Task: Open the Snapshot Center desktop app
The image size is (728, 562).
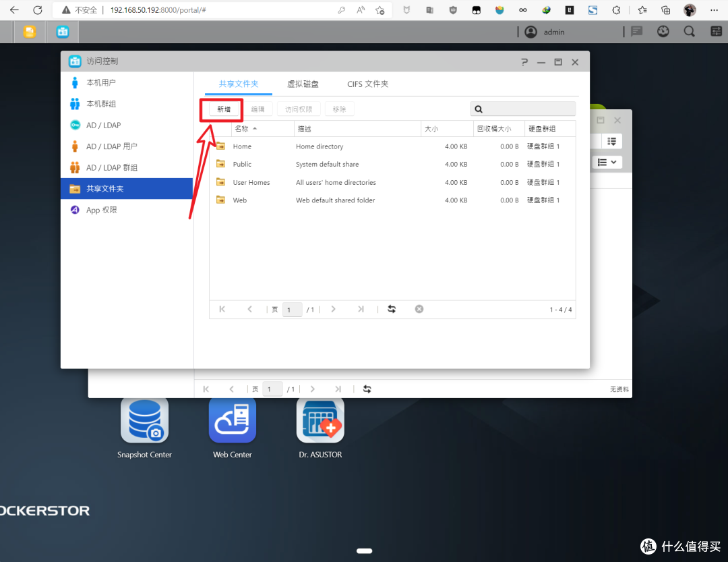Action: coord(144,419)
